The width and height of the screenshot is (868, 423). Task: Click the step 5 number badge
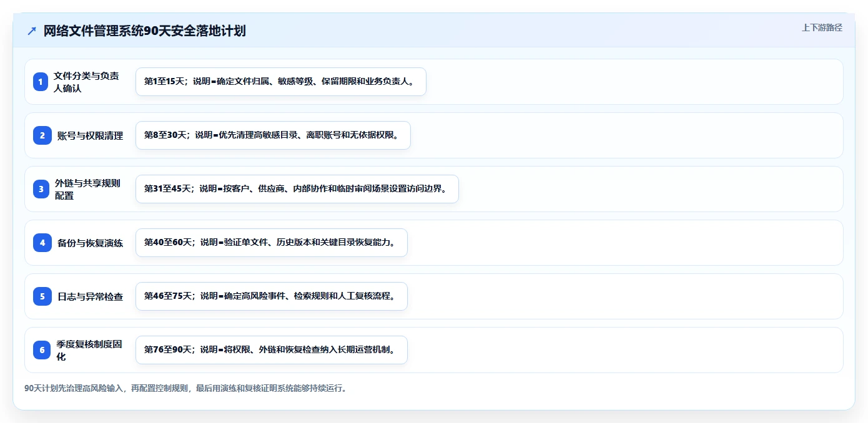42,296
